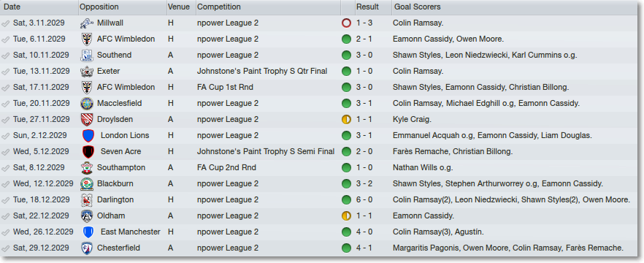Click the red loss indicator for Millwall
Viewport: 644px width, 263px height.
346,23
